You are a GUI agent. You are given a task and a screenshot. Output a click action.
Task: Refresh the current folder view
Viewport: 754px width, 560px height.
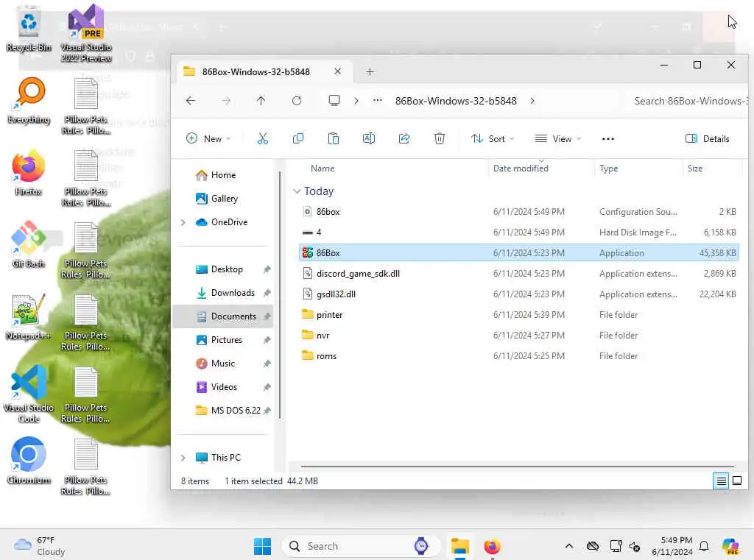[297, 101]
